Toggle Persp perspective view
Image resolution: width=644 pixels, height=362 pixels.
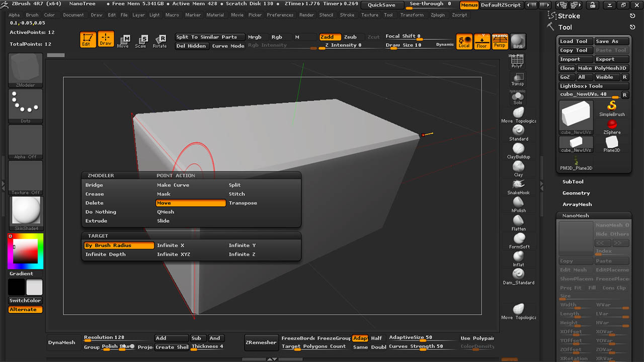tap(500, 41)
